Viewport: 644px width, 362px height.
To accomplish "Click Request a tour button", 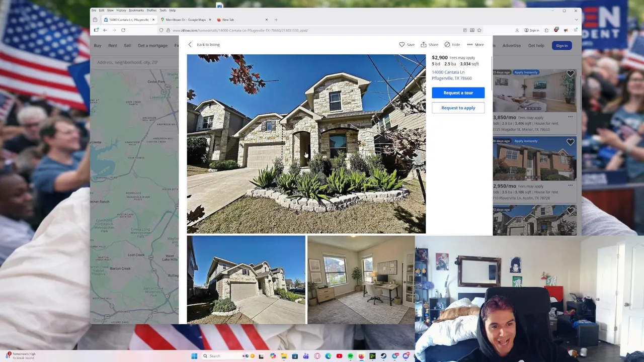I will (x=458, y=93).
